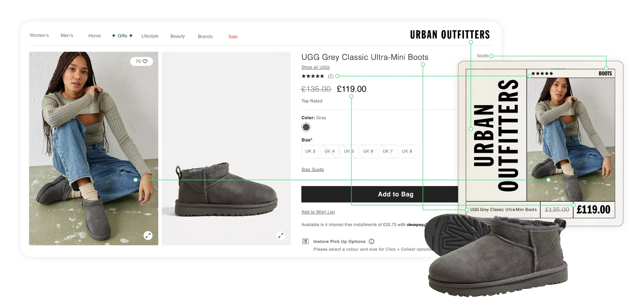
Task: Click the five-star rating icons
Action: click(x=313, y=76)
